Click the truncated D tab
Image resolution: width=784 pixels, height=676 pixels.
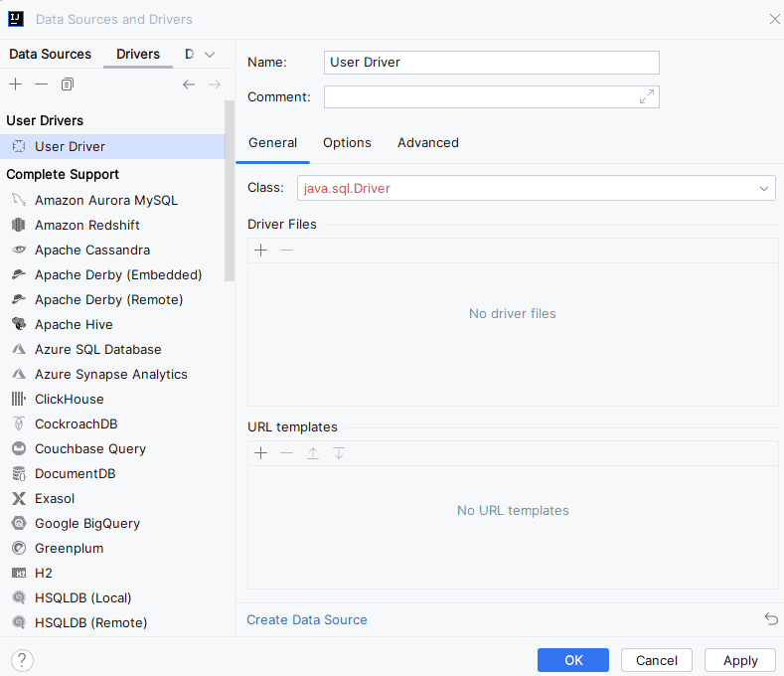(190, 54)
